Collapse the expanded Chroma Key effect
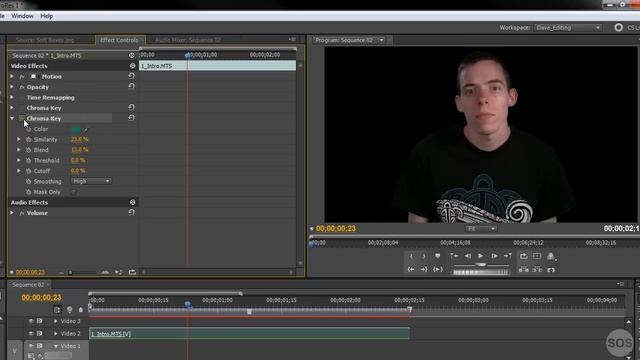 click(x=12, y=118)
